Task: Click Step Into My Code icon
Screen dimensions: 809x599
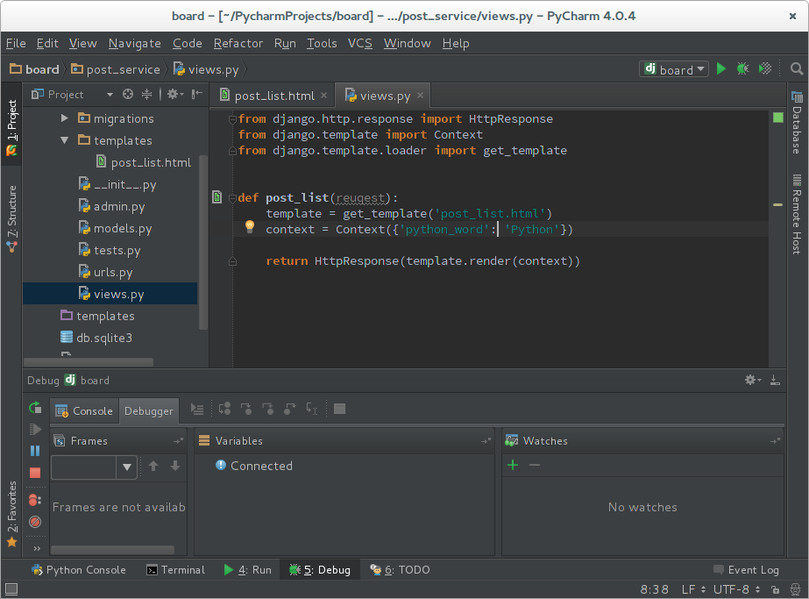Action: pyautogui.click(x=268, y=409)
